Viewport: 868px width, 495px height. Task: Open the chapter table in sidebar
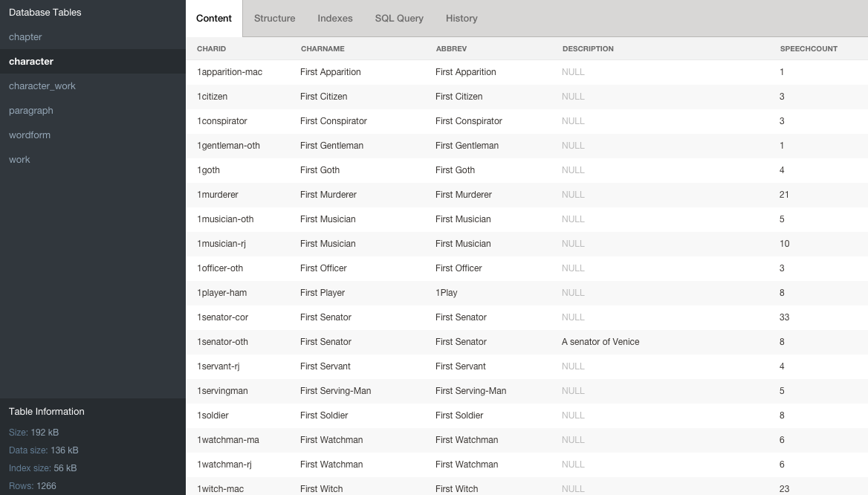coord(25,37)
